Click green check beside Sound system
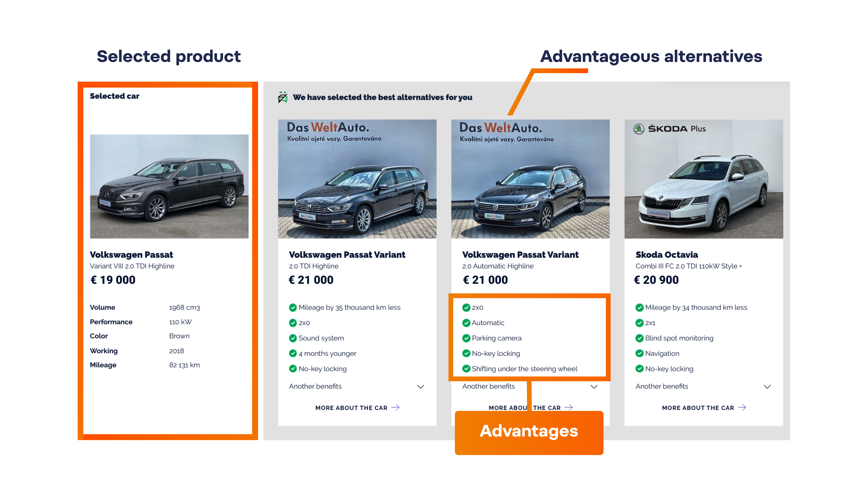868x503 pixels. coord(293,338)
